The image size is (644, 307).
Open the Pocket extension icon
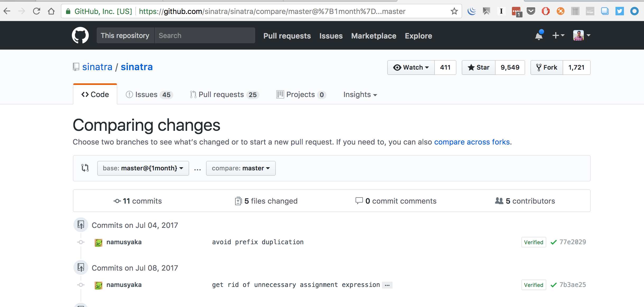point(531,11)
